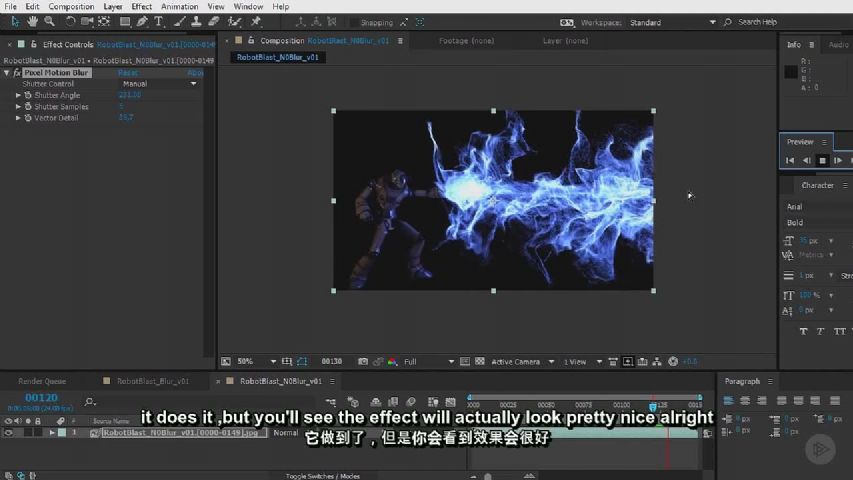
Task: Select the Selection arrow tool
Action: [x=15, y=22]
